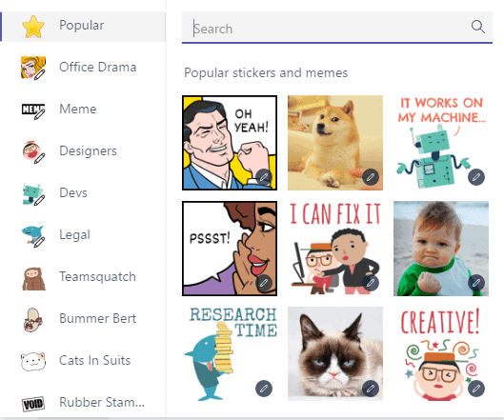Pick the It Works On My Machine sticker
Screen dimensions: 504x420
(441, 143)
